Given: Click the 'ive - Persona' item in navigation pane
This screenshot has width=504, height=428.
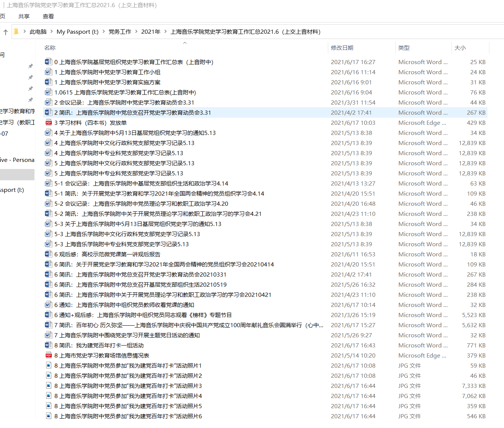Looking at the screenshot, I should click(17, 160).
